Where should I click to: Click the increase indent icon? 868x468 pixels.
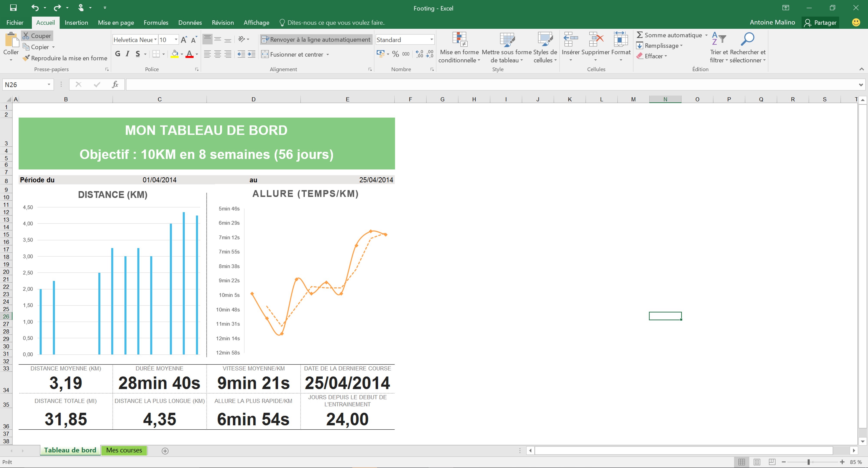[x=252, y=54]
